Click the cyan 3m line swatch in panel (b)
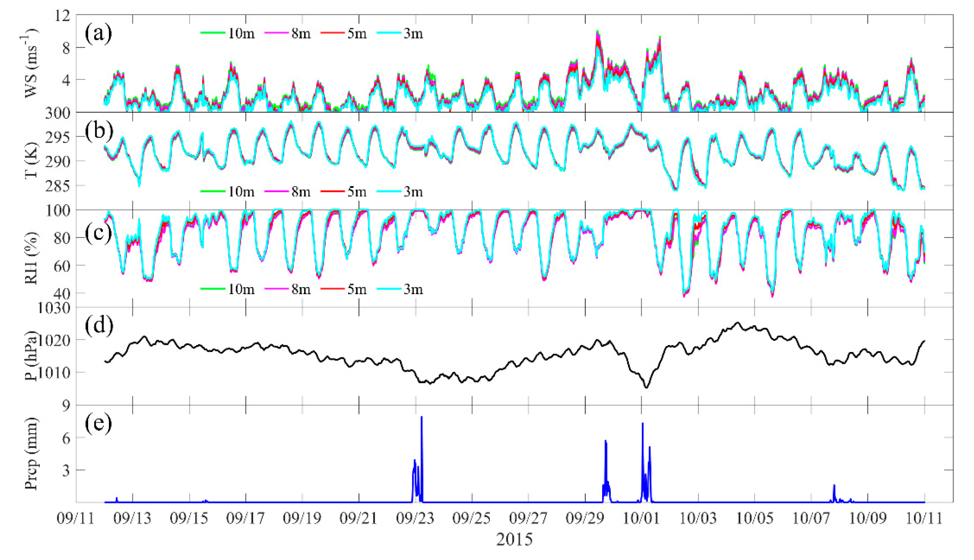Image resolution: width=974 pixels, height=560 pixels. 389,191
